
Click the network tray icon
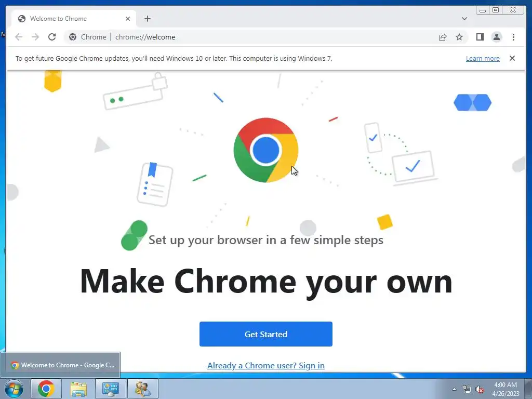(467, 389)
